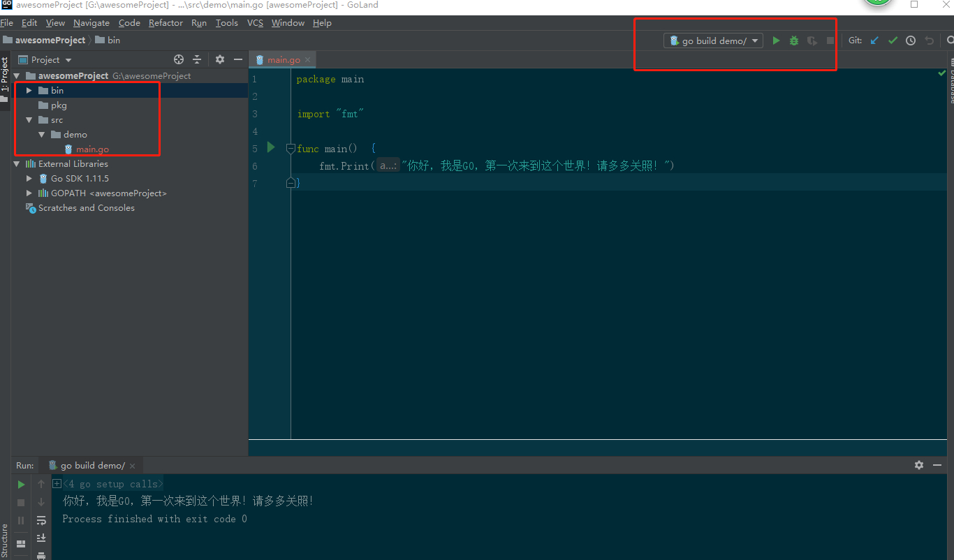This screenshot has height=560, width=954.
Task: Hide the Project tool window via the minus icon
Action: coord(238,59)
